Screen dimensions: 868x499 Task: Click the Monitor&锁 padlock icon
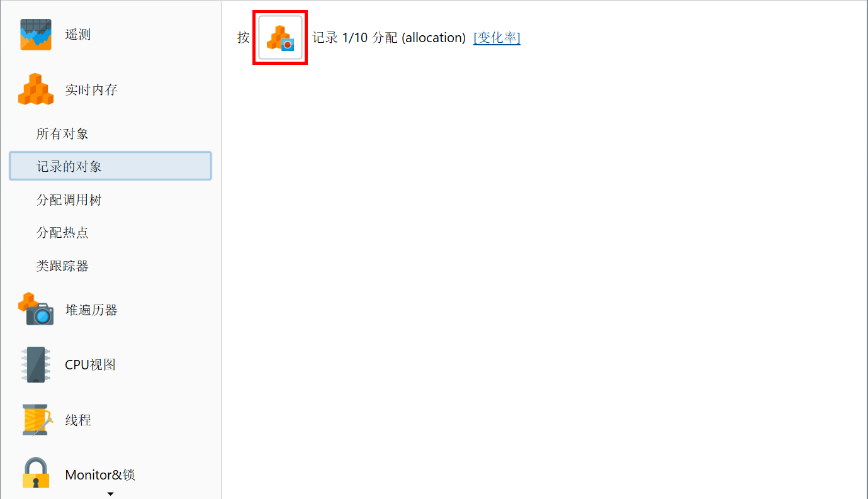tap(36, 473)
